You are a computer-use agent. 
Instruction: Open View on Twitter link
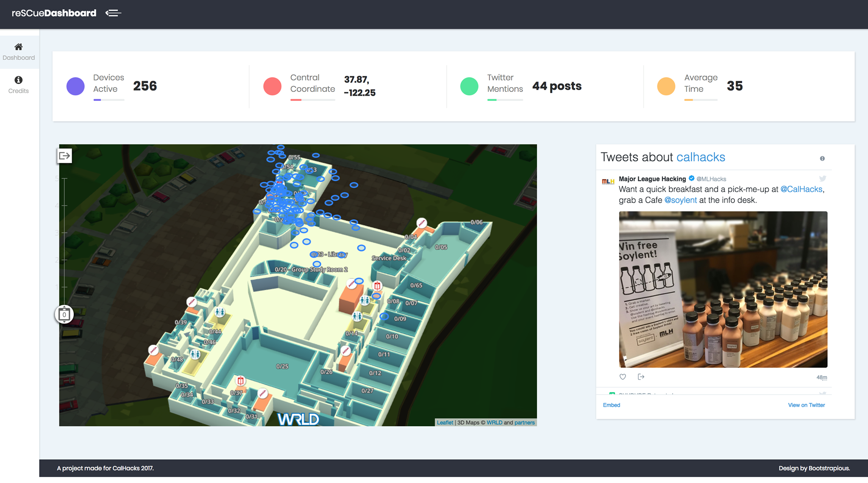(806, 405)
